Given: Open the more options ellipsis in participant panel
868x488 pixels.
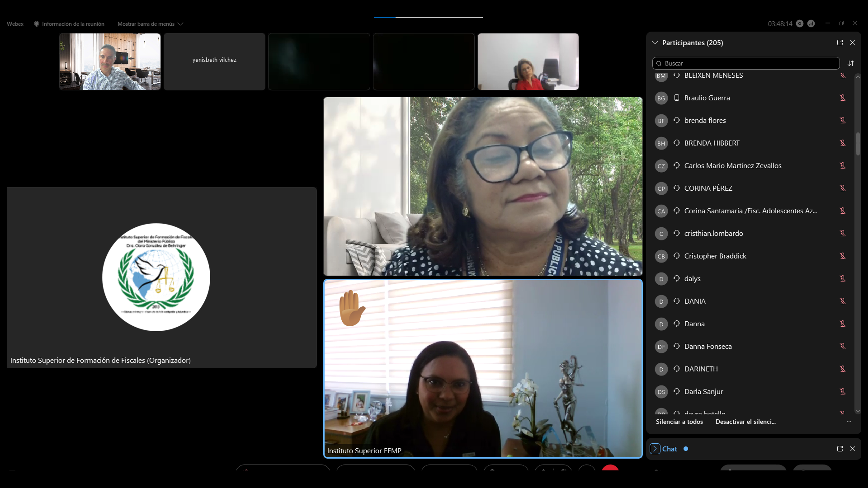Looking at the screenshot, I should [x=849, y=422].
